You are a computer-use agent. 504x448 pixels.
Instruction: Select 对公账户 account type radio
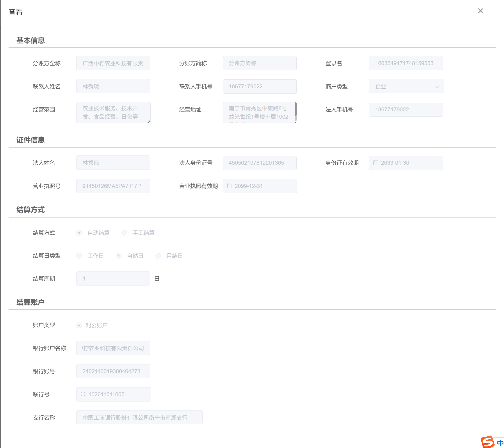(x=79, y=325)
